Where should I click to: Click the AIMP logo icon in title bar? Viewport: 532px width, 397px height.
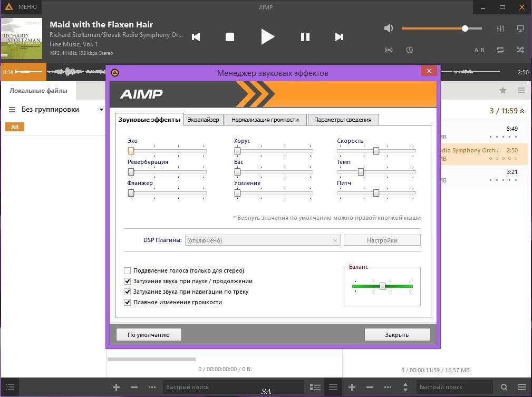pyautogui.click(x=9, y=6)
